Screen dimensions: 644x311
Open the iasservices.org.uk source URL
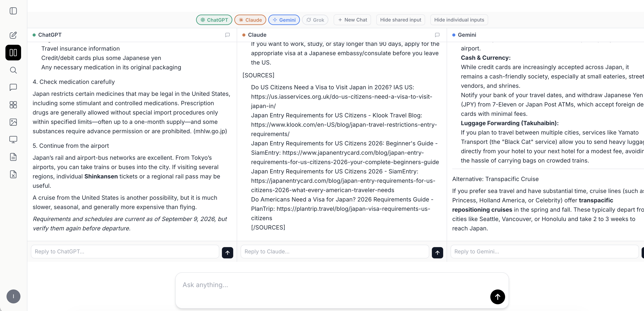341,101
